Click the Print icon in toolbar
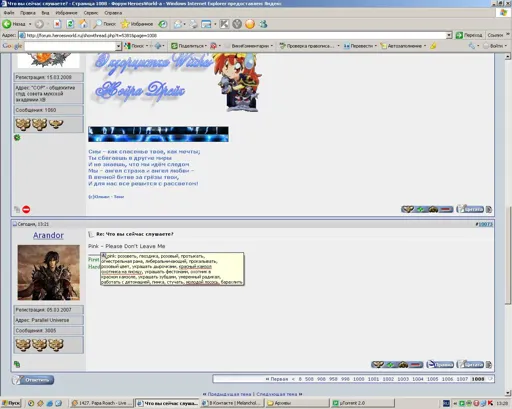Viewport: 512px width, 409px height. pos(193,24)
